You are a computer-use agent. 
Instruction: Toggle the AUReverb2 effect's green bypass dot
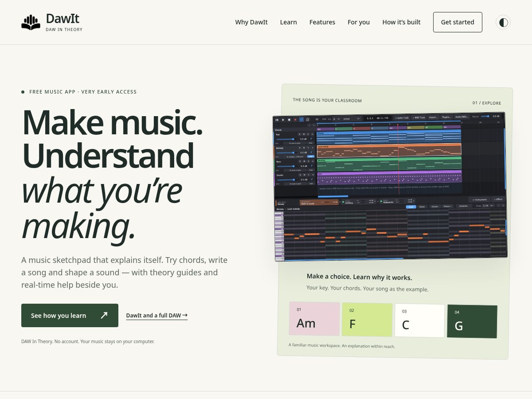381,201
